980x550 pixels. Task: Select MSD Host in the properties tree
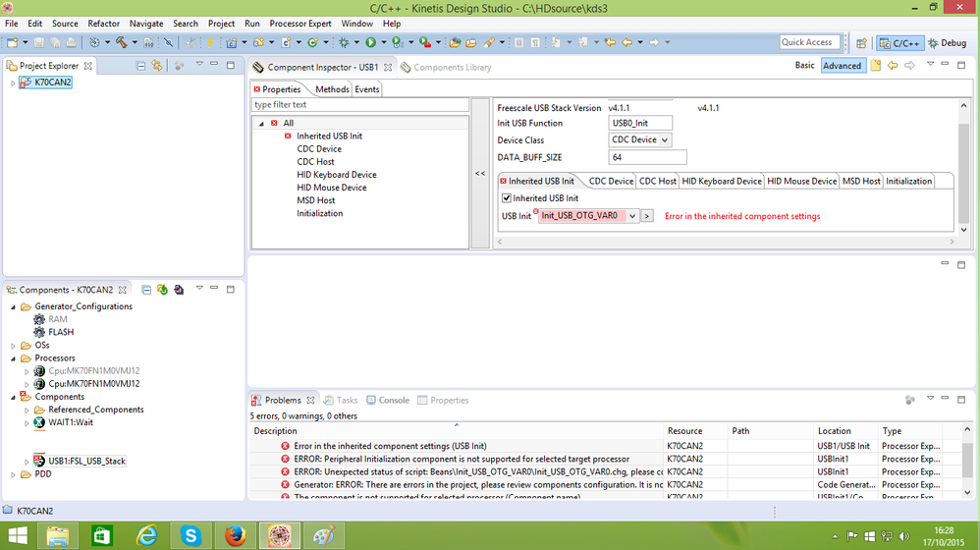click(315, 200)
